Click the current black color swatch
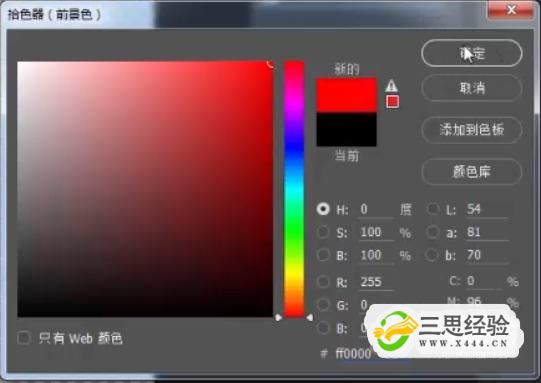The width and height of the screenshot is (541, 383). point(346,129)
